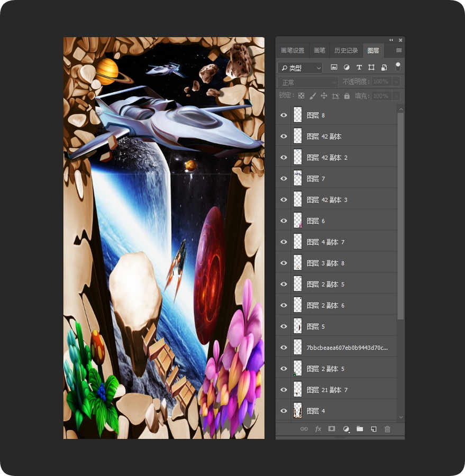This screenshot has height=476, width=465.
Task: Toggle eye icon for 图层 21 副本 7
Action: coord(284,389)
